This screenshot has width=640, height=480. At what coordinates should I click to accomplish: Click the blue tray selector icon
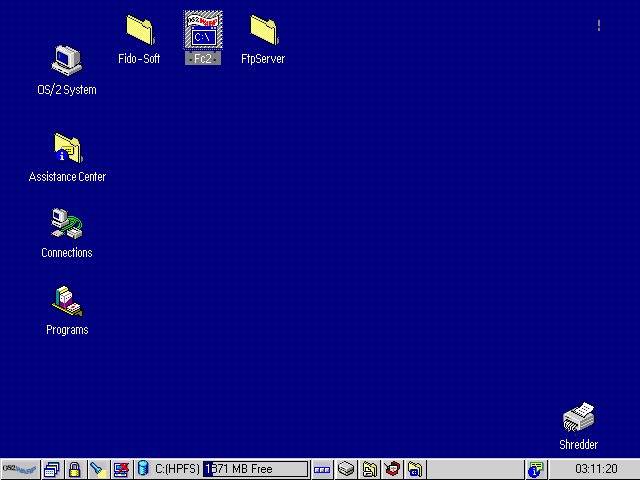coord(322,469)
